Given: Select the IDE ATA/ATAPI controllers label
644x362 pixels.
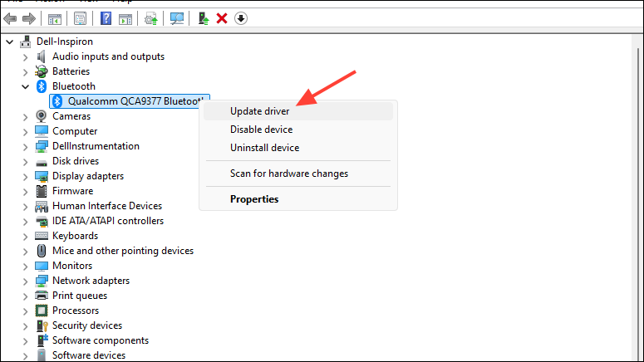Looking at the screenshot, I should [x=108, y=221].
